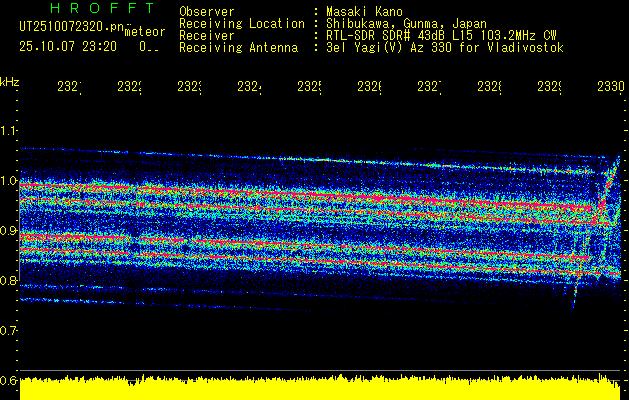This screenshot has height=400, width=629.
Task: Select the file name UT2510072320.pn
Action: click(x=72, y=27)
